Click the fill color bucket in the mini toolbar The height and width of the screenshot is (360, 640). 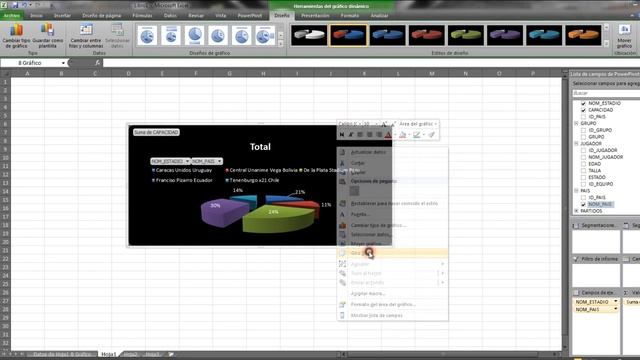tap(402, 134)
